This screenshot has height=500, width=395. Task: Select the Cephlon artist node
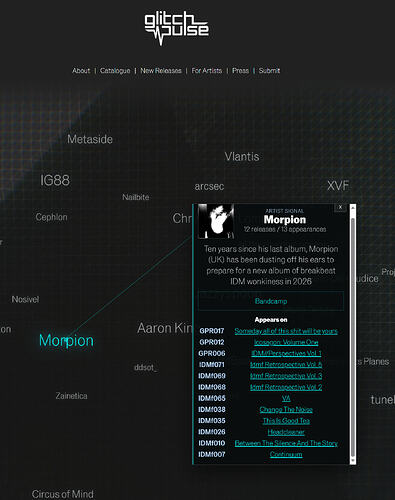[51, 217]
